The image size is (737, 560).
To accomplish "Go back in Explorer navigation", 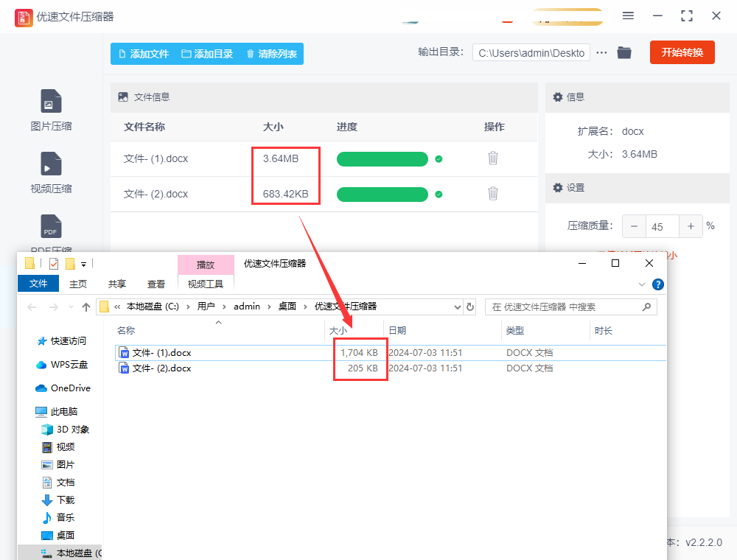I will [x=32, y=307].
